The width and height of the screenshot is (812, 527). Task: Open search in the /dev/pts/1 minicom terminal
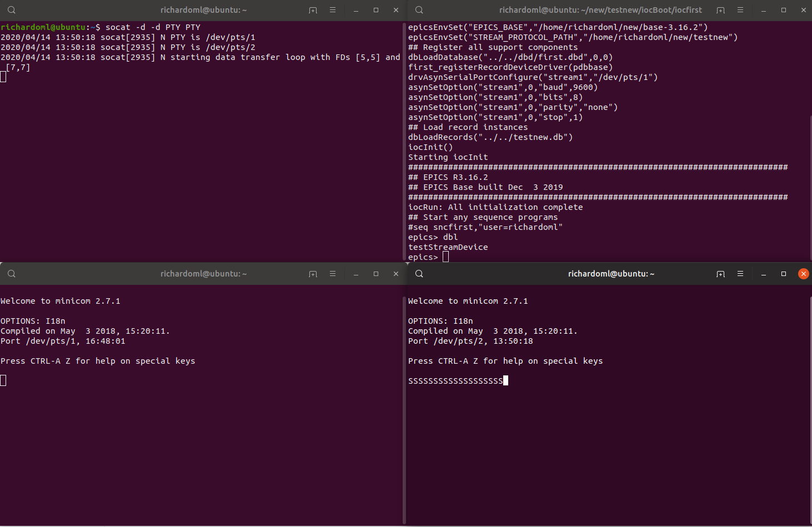[x=12, y=274]
